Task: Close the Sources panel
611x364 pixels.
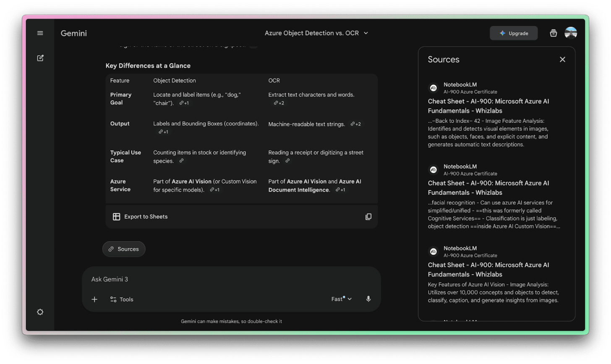Action: [562, 60]
